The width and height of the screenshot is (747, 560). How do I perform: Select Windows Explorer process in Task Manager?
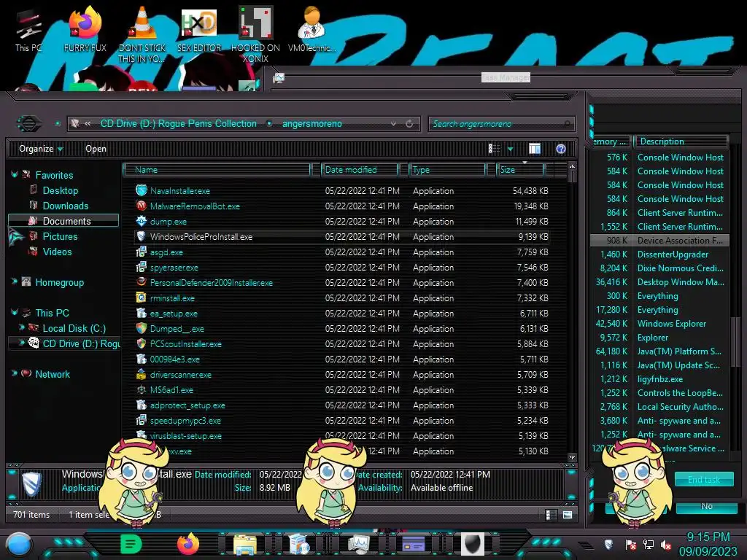pos(660,323)
